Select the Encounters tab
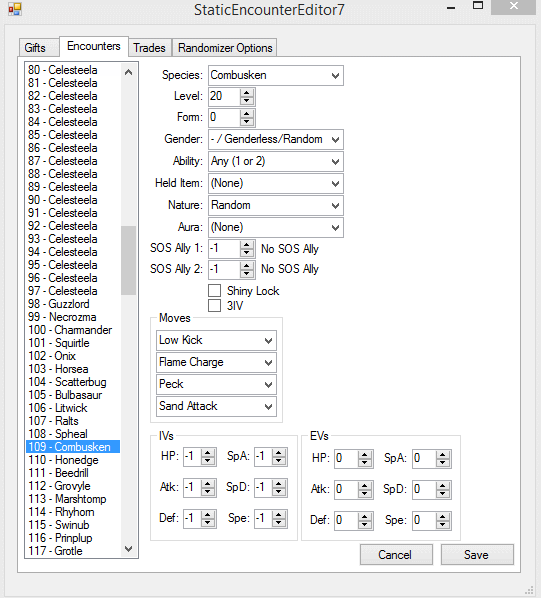Screen dimensions: 541x598 click(94, 46)
